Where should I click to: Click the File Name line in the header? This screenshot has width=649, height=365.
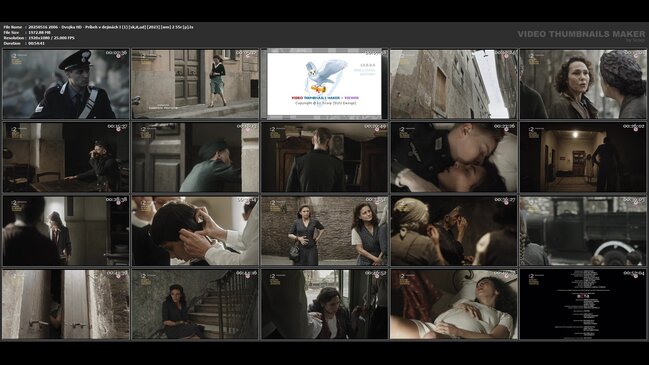click(99, 27)
